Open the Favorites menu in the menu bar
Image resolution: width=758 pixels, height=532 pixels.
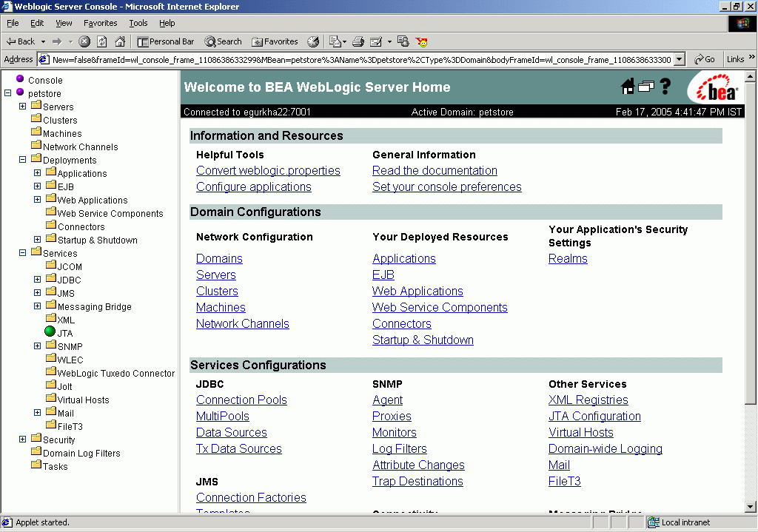coord(100,23)
